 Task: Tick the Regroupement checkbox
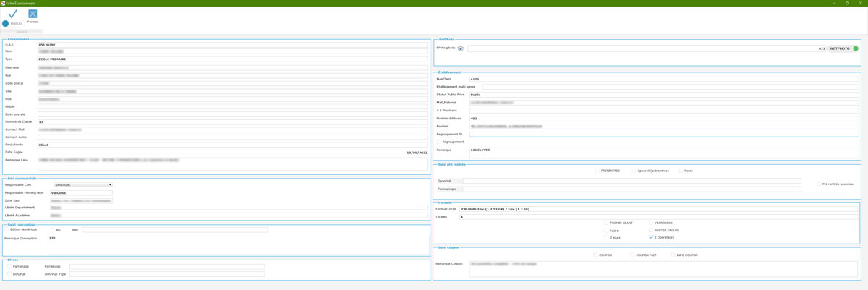pyautogui.click(x=439, y=142)
